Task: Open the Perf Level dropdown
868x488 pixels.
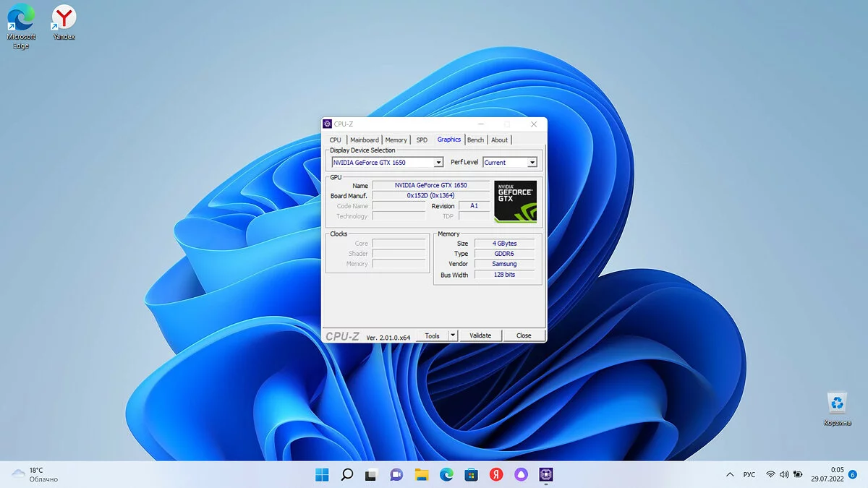Action: [x=532, y=163]
